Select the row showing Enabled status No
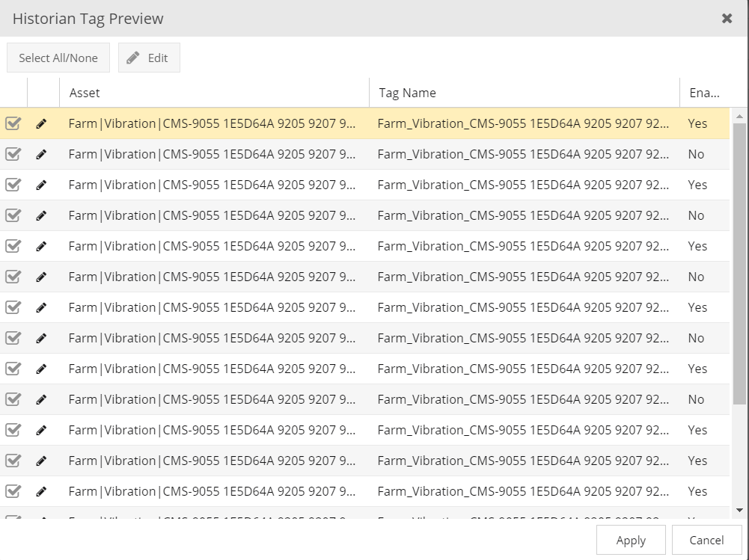 374,154
